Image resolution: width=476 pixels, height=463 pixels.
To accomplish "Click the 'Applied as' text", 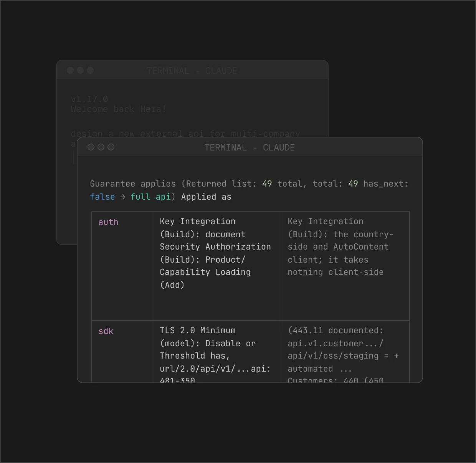I will 206,197.
